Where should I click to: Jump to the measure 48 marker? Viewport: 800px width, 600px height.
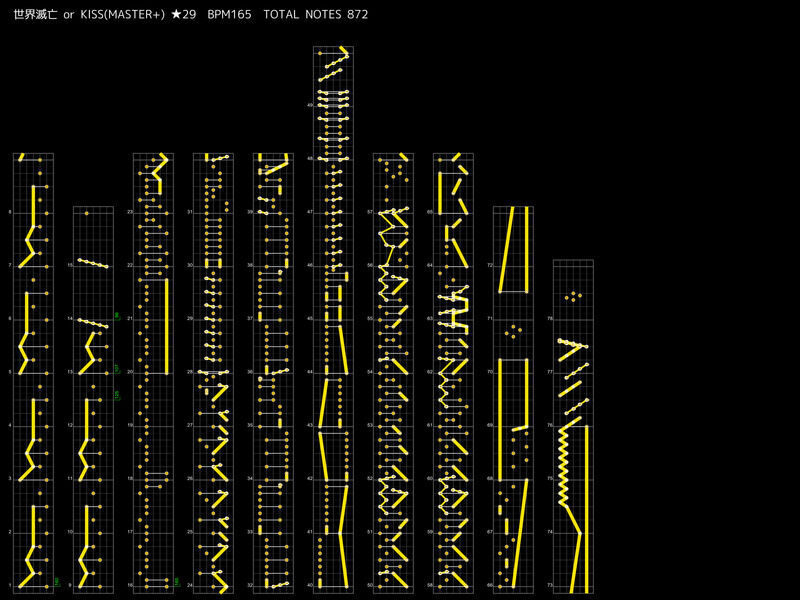point(309,159)
